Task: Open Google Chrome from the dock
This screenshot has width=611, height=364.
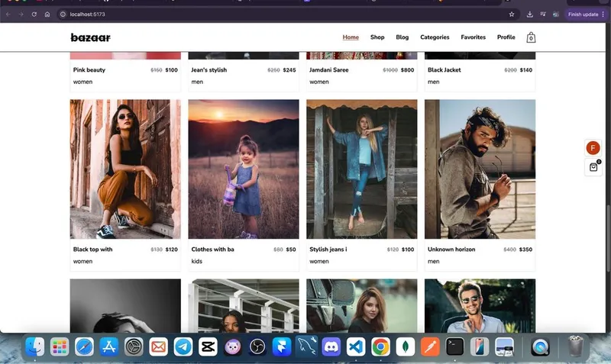Action: click(x=380, y=346)
